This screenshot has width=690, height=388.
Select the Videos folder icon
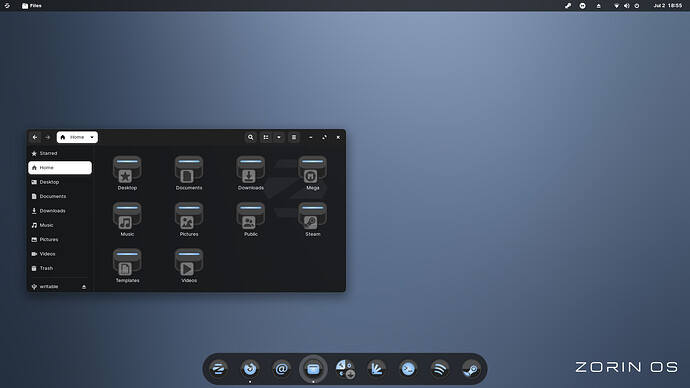point(189,263)
